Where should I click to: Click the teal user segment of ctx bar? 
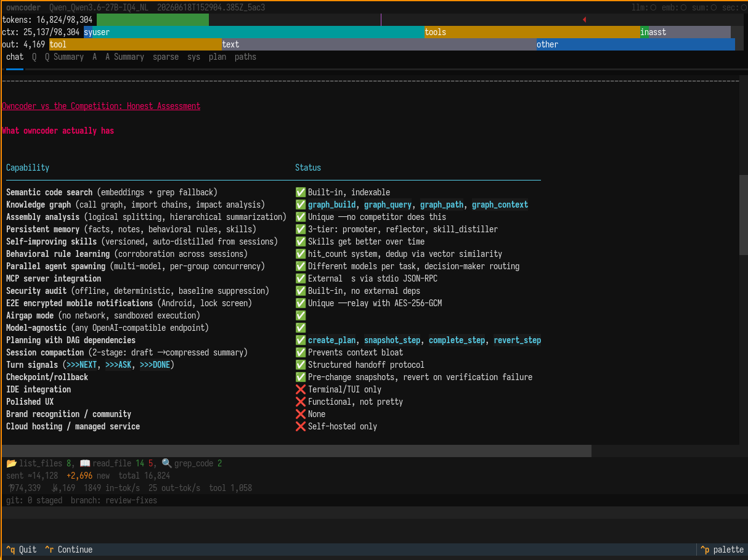click(x=258, y=32)
